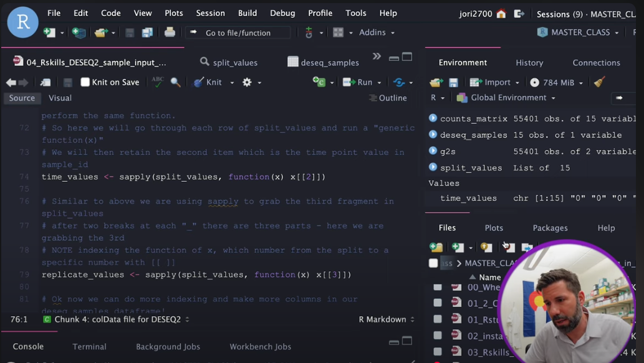Open the Global Environment dropdown
This screenshot has width=644, height=363.
point(506,98)
